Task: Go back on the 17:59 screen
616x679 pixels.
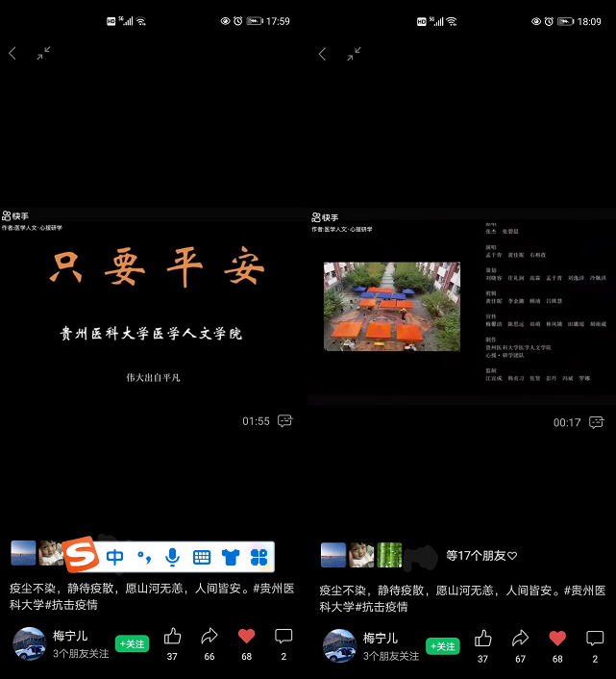Action: click(12, 54)
